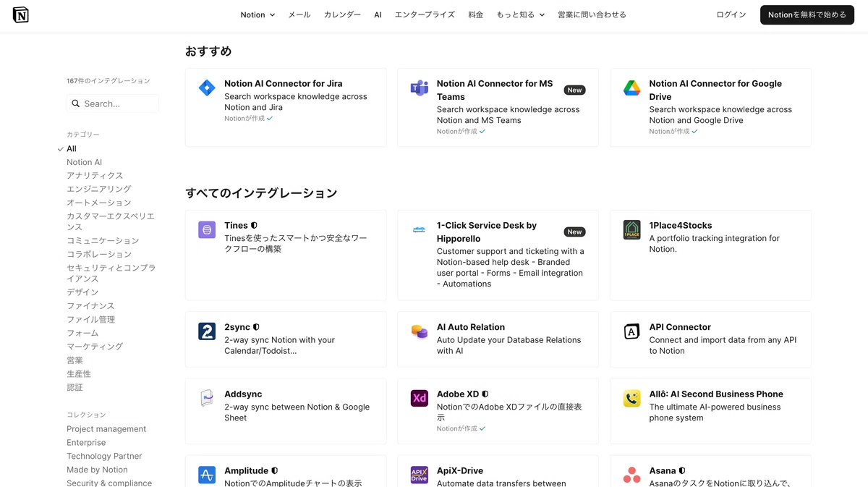Click the 1Place4Stocks icon
Image resolution: width=868 pixels, height=487 pixels.
click(x=631, y=230)
